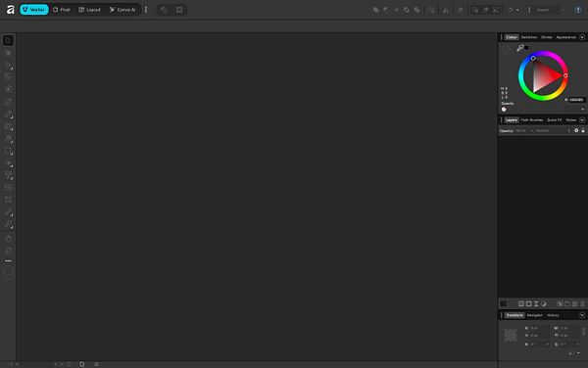The image size is (588, 368).
Task: Toggle the black square at the left of the Layers footer
Action: click(504, 303)
